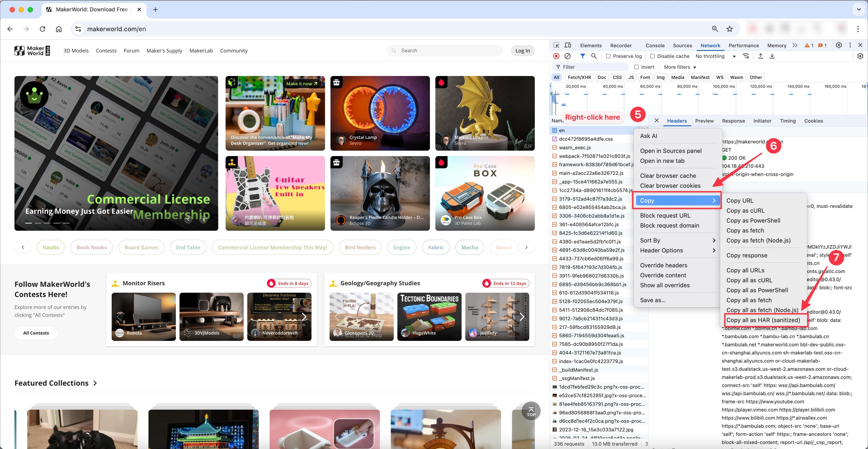Show next category tags arrow
This screenshot has width=868, height=449.
point(526,247)
